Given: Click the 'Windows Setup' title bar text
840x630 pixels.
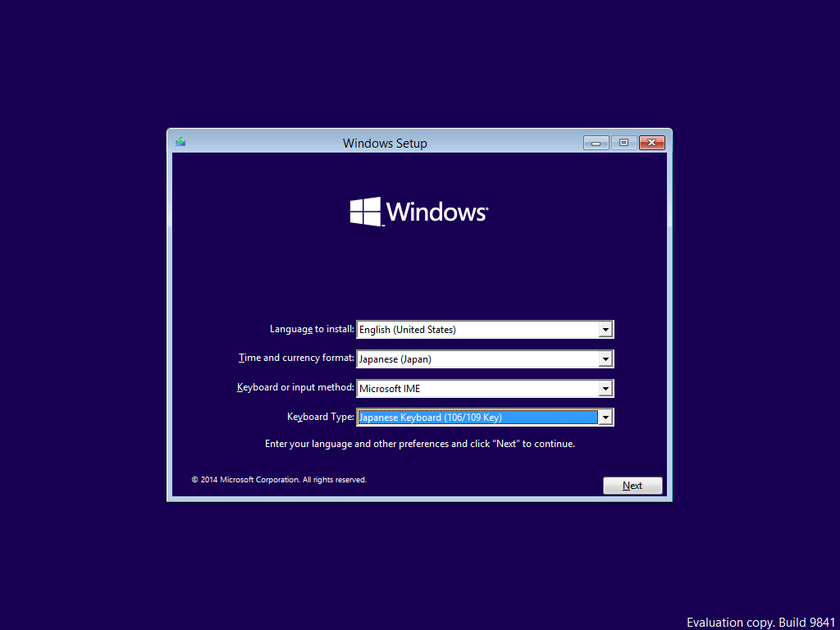Looking at the screenshot, I should 385,143.
